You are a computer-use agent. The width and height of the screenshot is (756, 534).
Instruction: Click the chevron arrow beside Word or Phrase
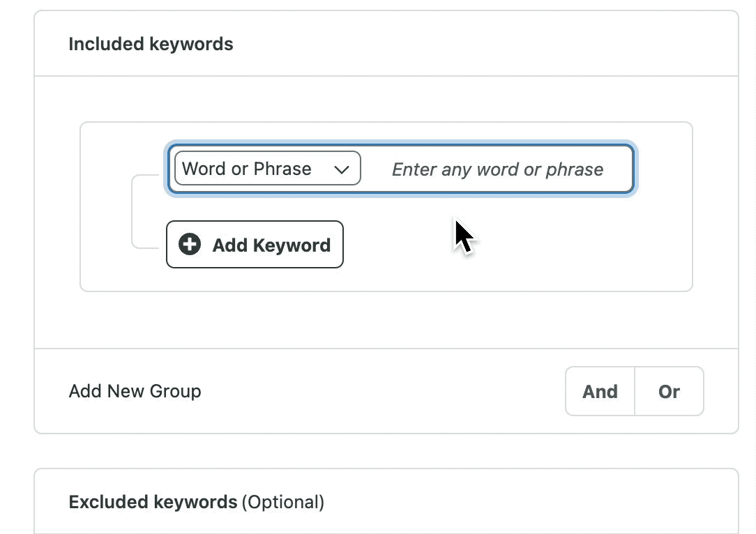coord(342,169)
